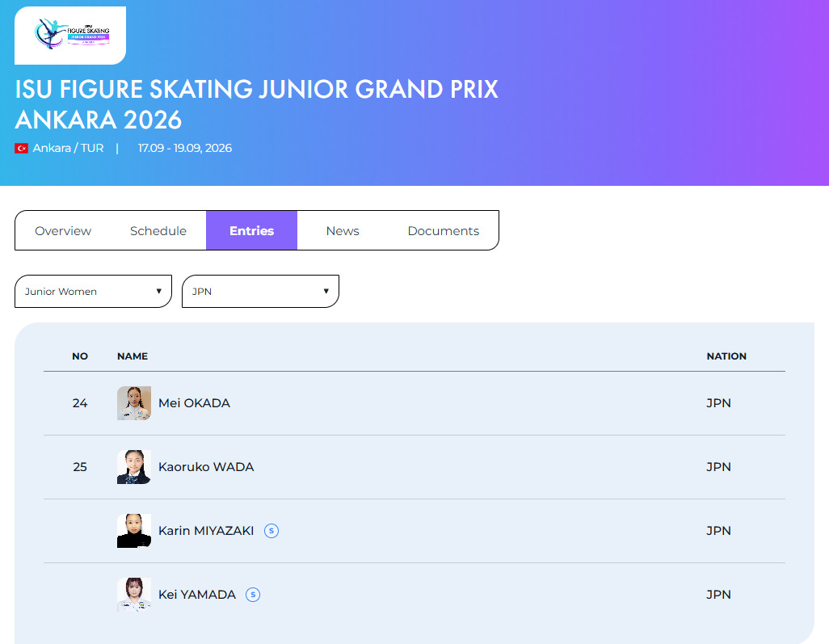Click the Ankara / TUR location text

[x=68, y=148]
